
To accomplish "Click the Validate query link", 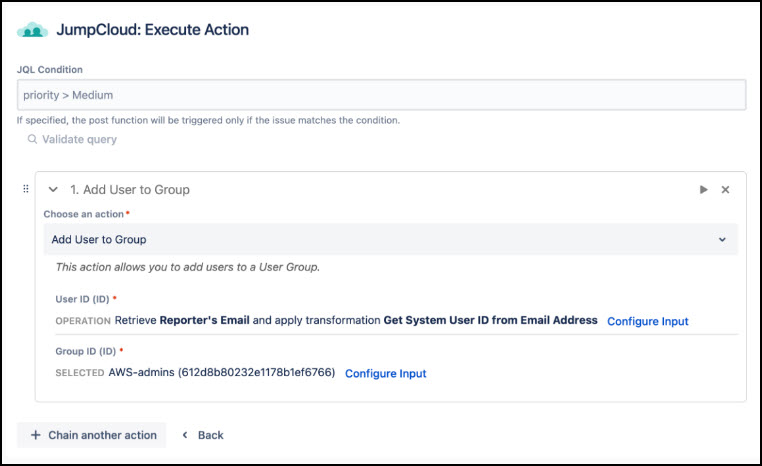I will pyautogui.click(x=79, y=140).
